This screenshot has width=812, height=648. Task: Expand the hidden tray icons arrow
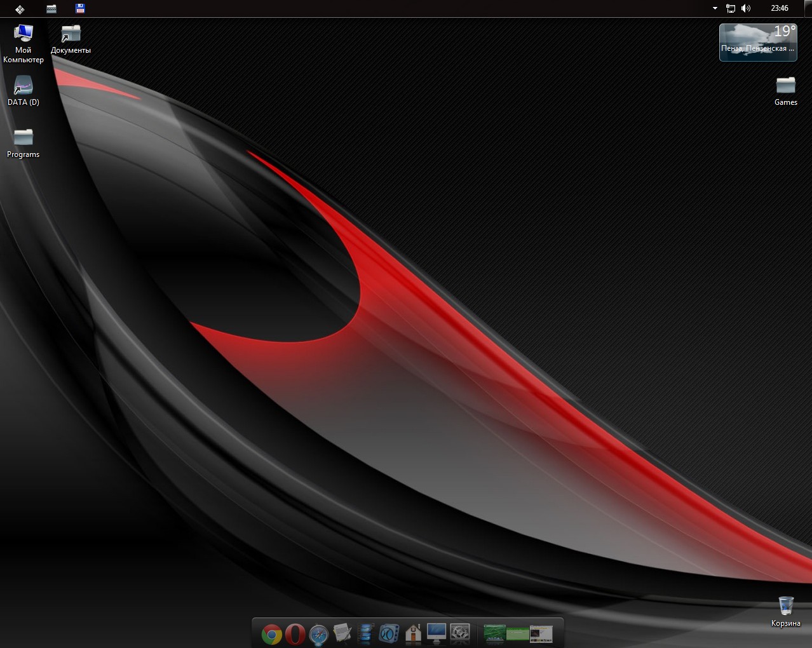coord(715,9)
